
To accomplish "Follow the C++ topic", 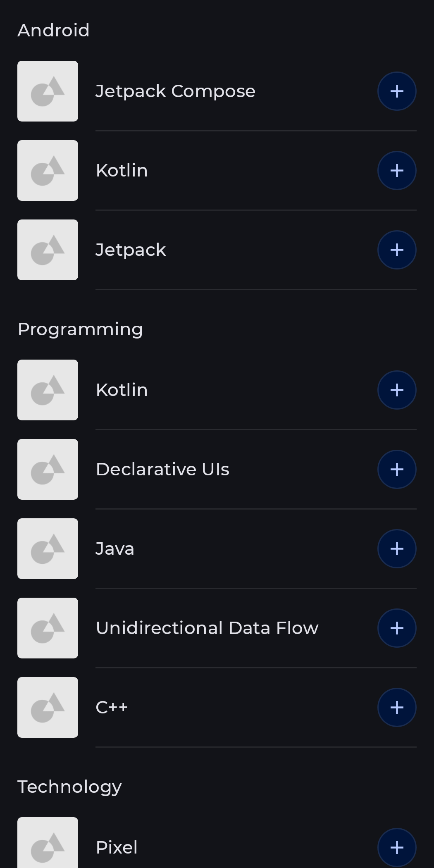I will click(x=397, y=708).
